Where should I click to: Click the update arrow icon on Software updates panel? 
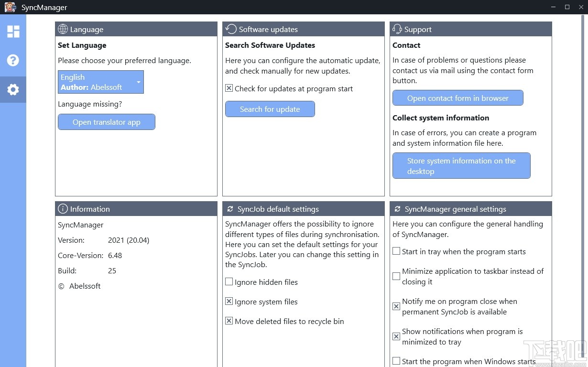[231, 29]
